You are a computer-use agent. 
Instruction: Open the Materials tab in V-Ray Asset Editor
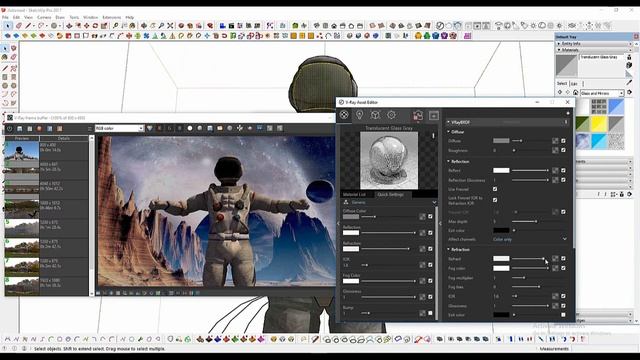pos(344,115)
